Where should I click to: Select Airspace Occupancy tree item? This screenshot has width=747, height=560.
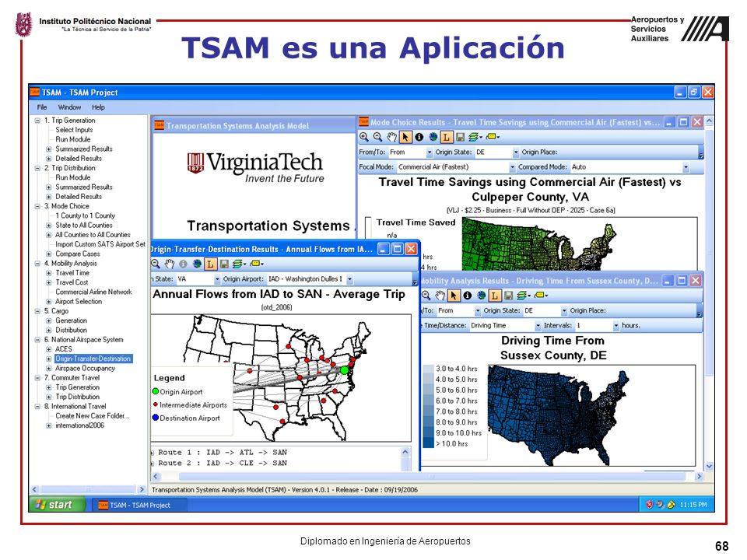[x=85, y=368]
